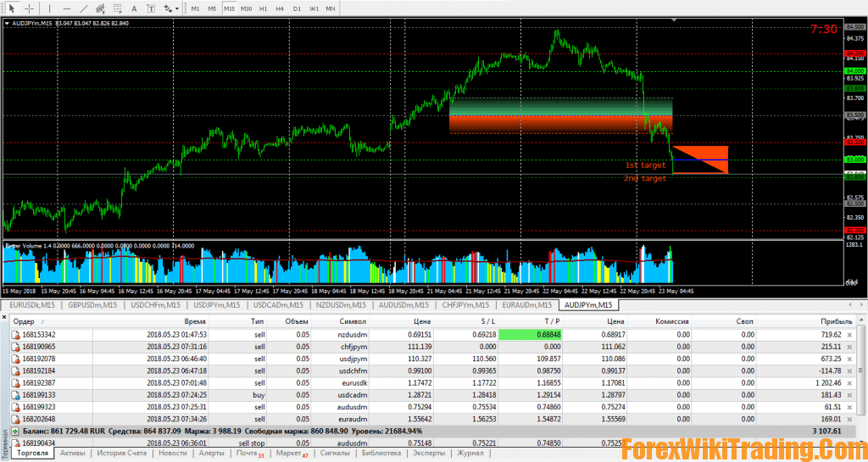Open the Алерты terminal tab
Screen dimensions: 868x462
click(211, 453)
